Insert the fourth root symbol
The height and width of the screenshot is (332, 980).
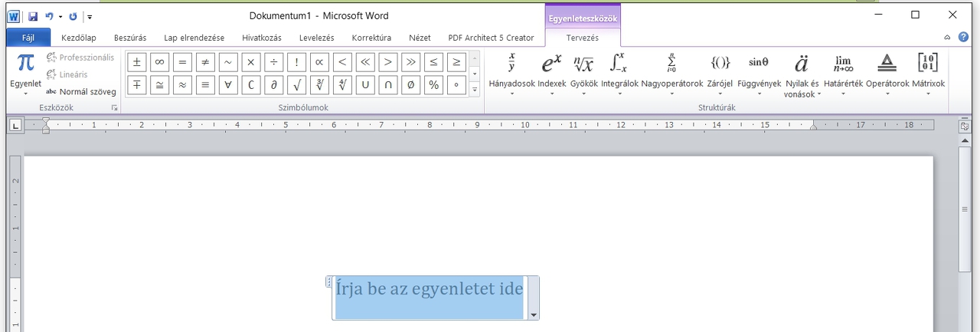(343, 85)
